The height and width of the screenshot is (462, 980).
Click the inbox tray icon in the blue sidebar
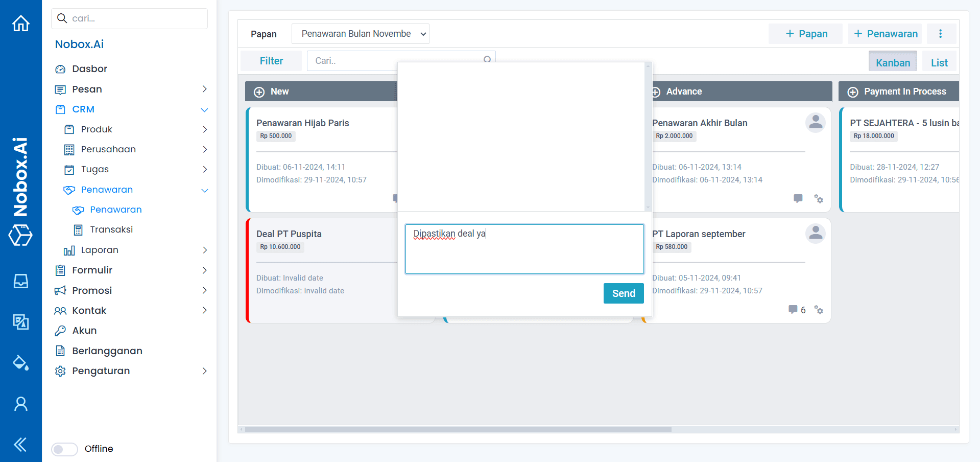coord(20,281)
